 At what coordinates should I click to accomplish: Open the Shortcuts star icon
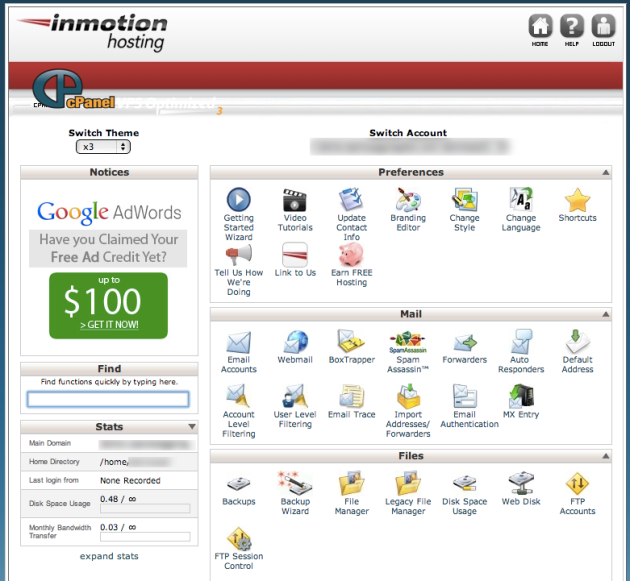(577, 200)
